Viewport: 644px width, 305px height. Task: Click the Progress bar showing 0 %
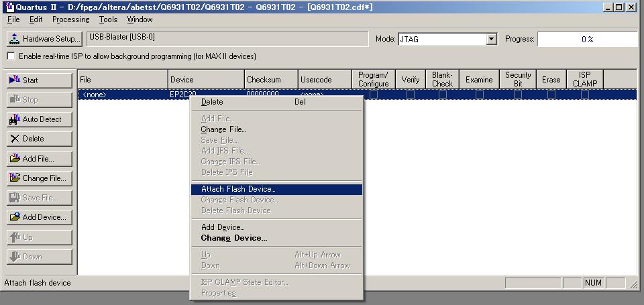point(588,40)
